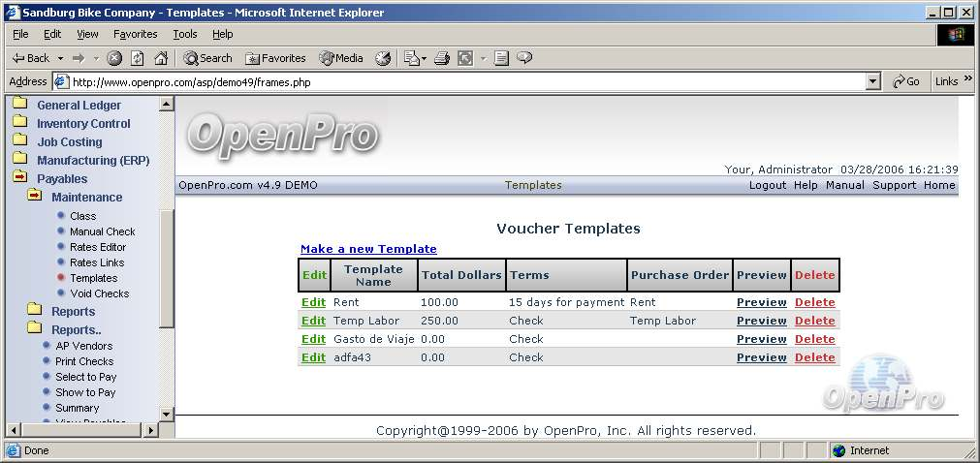The height and width of the screenshot is (463, 980).
Task: Click Make a new Template link
Action: pyautogui.click(x=368, y=249)
